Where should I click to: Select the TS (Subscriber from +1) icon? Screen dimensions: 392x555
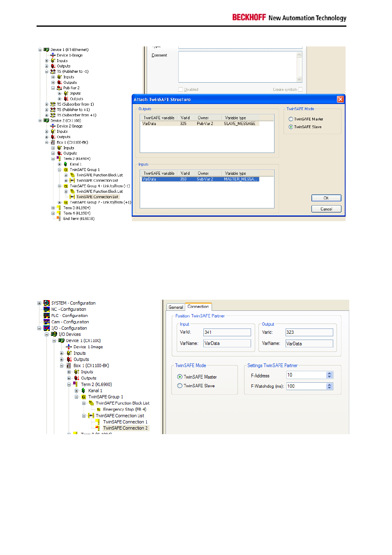(53, 115)
